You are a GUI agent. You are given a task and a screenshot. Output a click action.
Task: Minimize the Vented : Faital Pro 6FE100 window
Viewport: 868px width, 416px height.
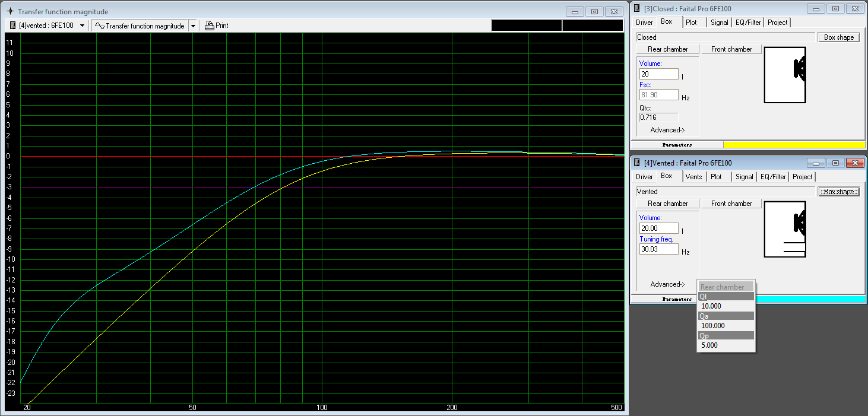click(x=816, y=163)
